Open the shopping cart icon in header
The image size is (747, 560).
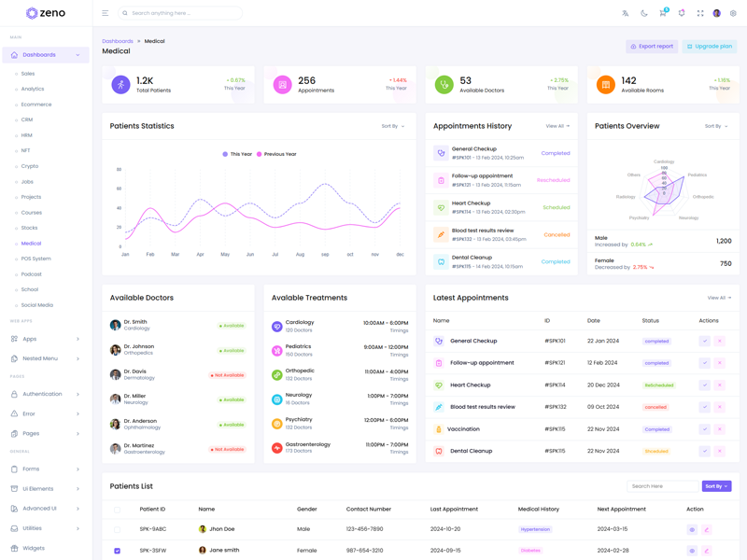click(x=663, y=13)
